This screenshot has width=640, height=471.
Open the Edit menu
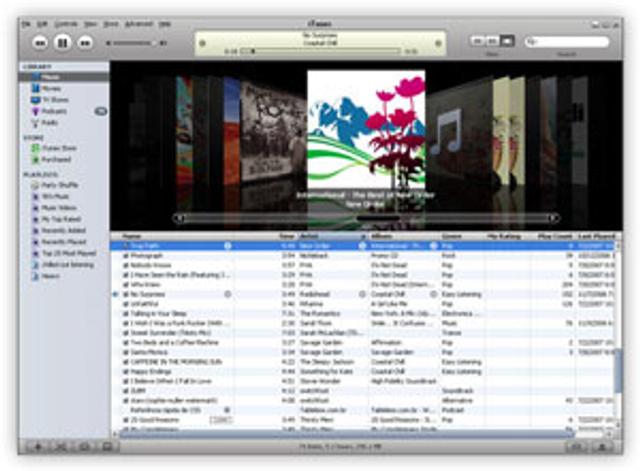point(42,24)
